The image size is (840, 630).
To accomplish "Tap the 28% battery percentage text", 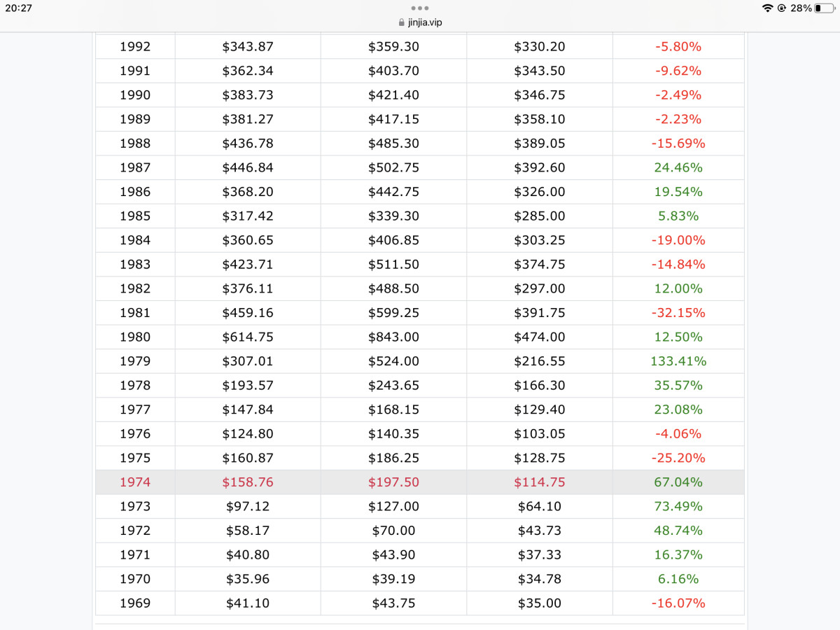I will pos(801,8).
